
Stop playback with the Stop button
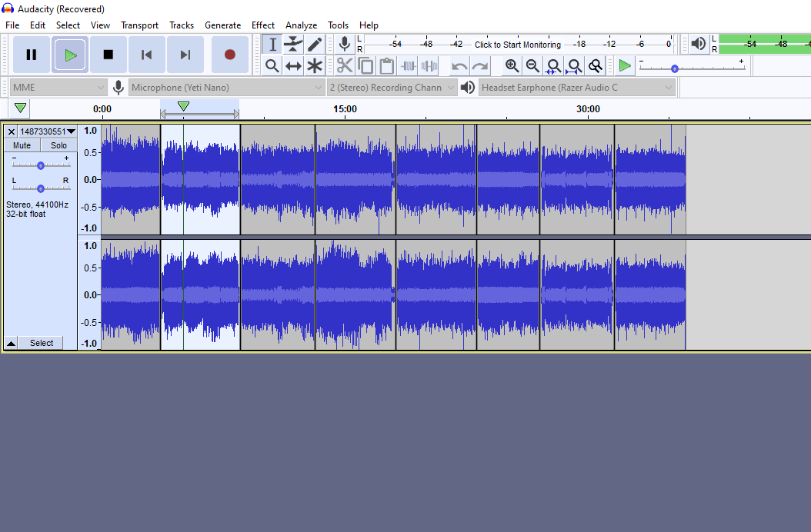click(x=108, y=55)
